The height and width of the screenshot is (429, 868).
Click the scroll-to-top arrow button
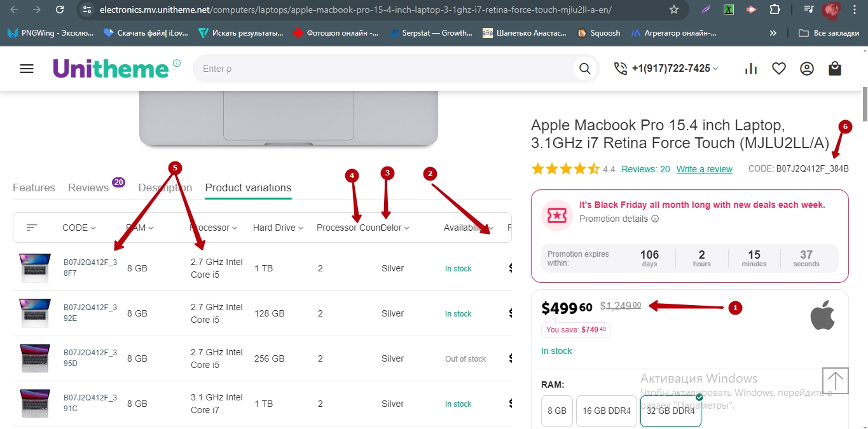835,381
